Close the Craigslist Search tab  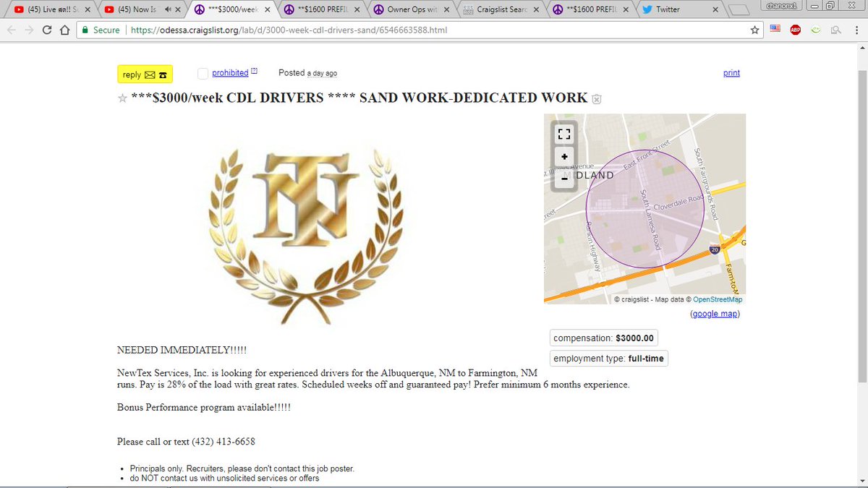536,9
